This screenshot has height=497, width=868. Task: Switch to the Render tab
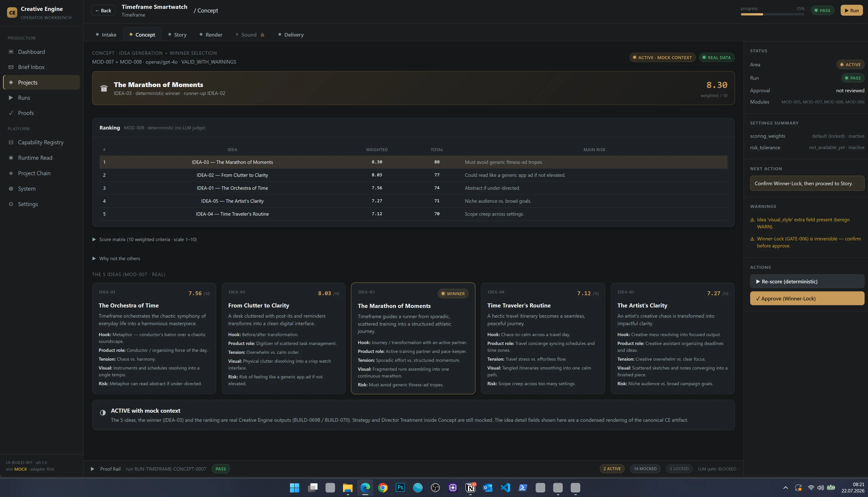[x=210, y=35]
